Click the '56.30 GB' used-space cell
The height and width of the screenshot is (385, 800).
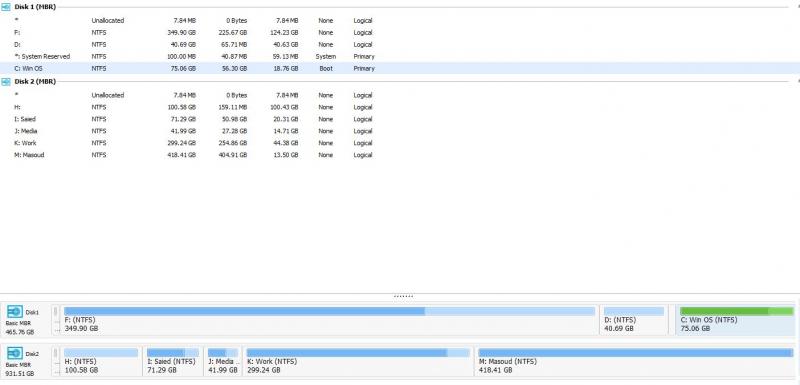pyautogui.click(x=234, y=68)
